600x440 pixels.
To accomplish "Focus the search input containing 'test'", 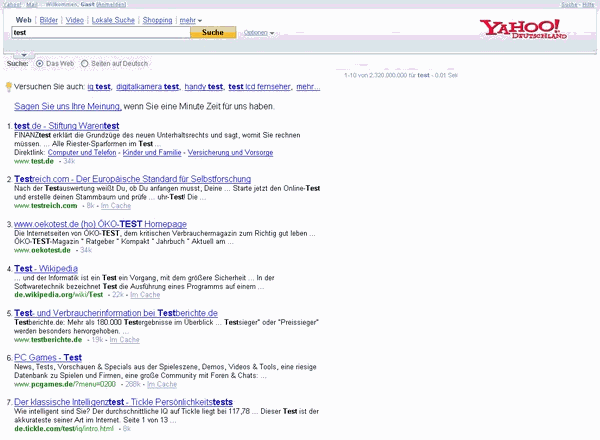I will pyautogui.click(x=101, y=33).
